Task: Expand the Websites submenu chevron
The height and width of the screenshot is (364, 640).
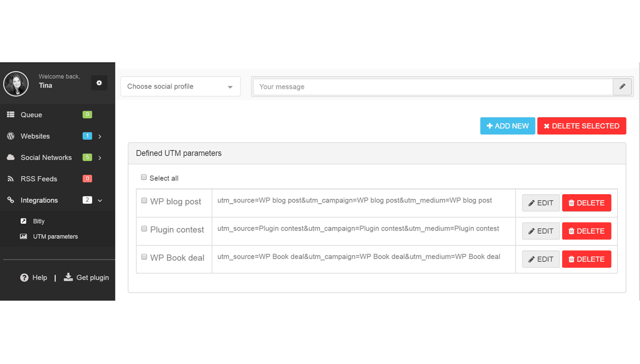Action: point(100,137)
